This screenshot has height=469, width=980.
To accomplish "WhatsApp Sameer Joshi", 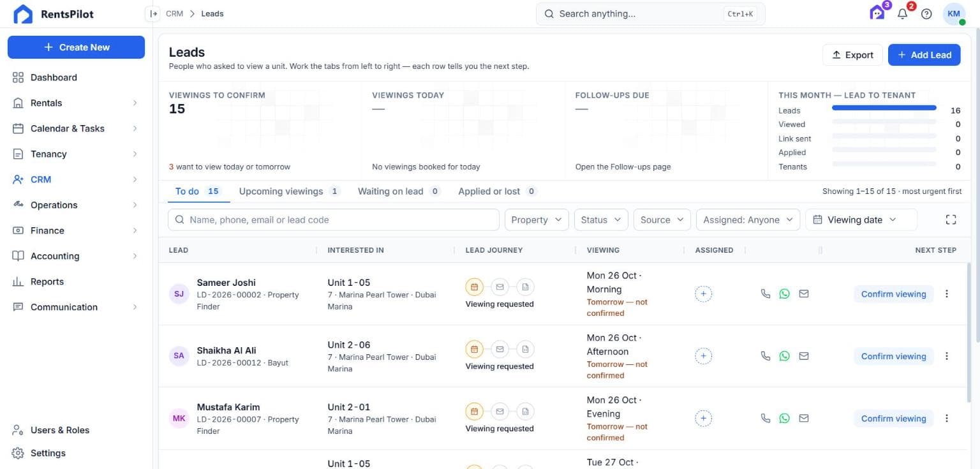I will 785,294.
